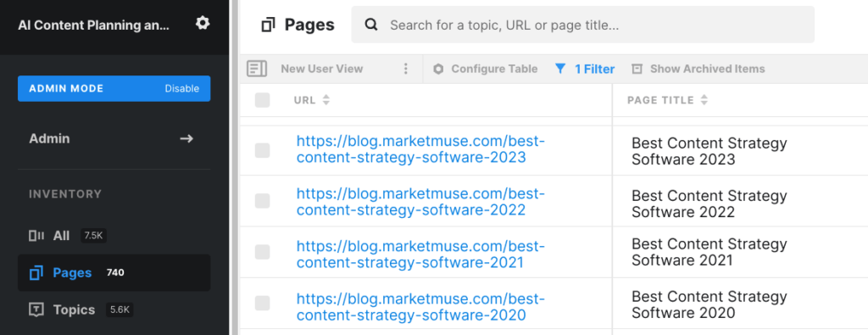This screenshot has height=335, width=868.
Task: Open the Admin section
Action: click(x=114, y=138)
